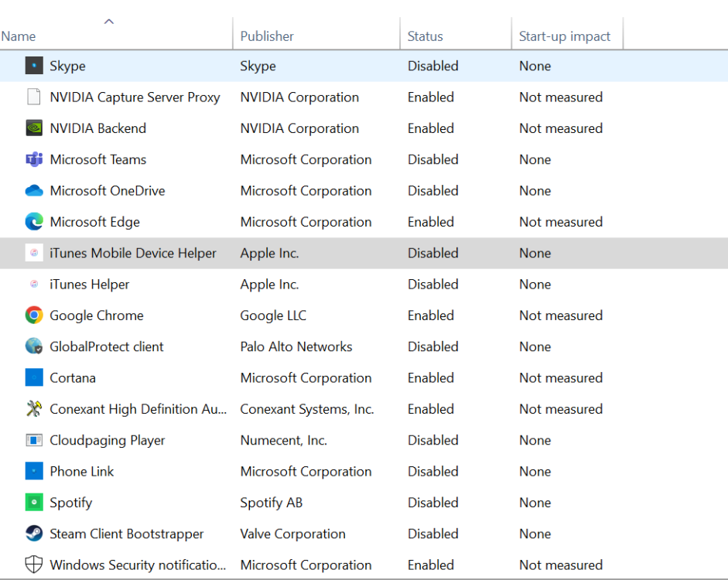Image resolution: width=728 pixels, height=580 pixels.
Task: Click the Palo Alto Networks publisher cell
Action: coord(296,346)
